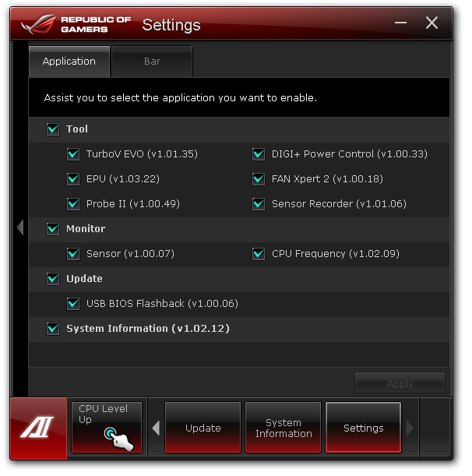Uncheck the System Information (v1.02.12) checkbox

(53, 329)
